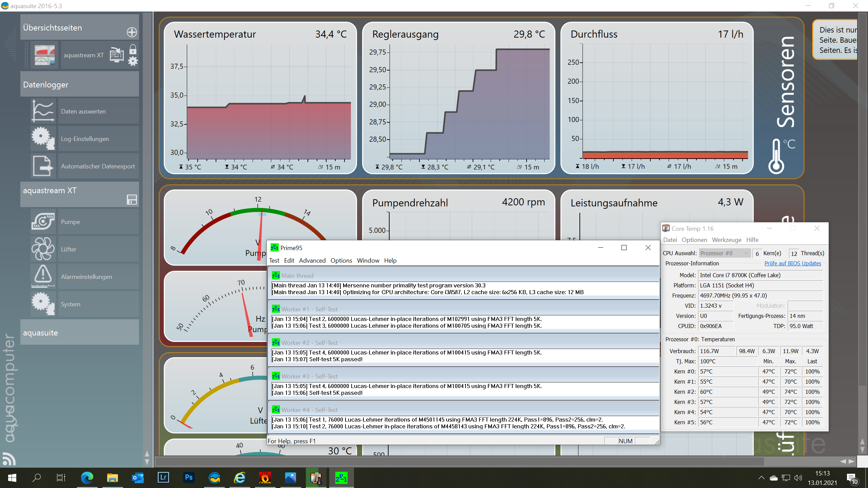Click Prüfe auf BIOS Updates link
Screen dimensions: 868x488
point(792,263)
